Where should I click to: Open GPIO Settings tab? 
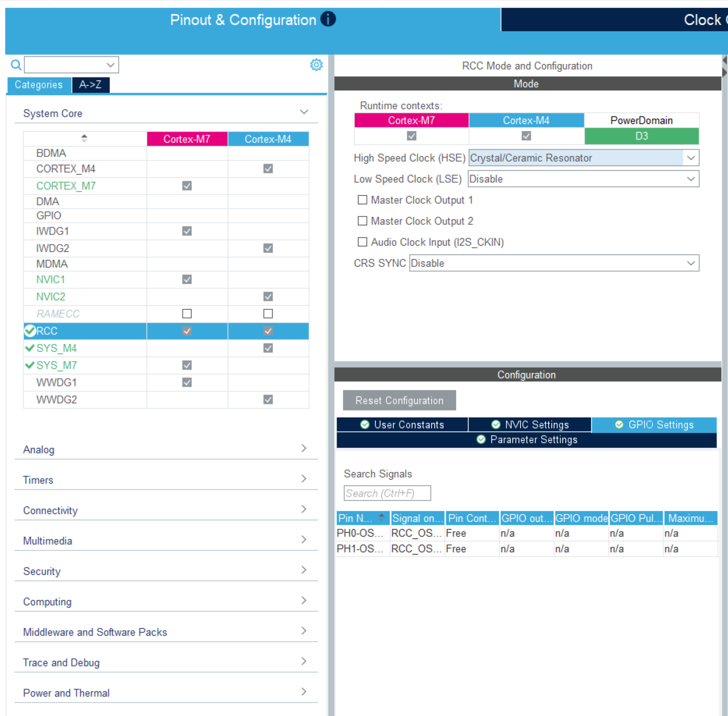tap(654, 424)
